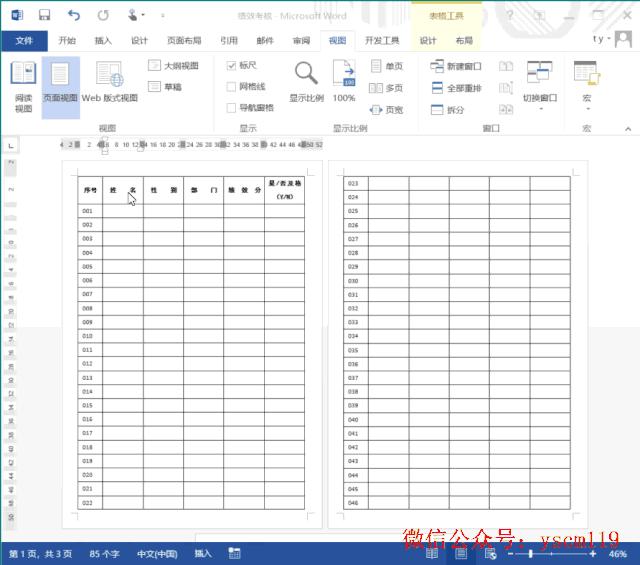
Task: Click 拆分 split window
Action: pos(448,110)
